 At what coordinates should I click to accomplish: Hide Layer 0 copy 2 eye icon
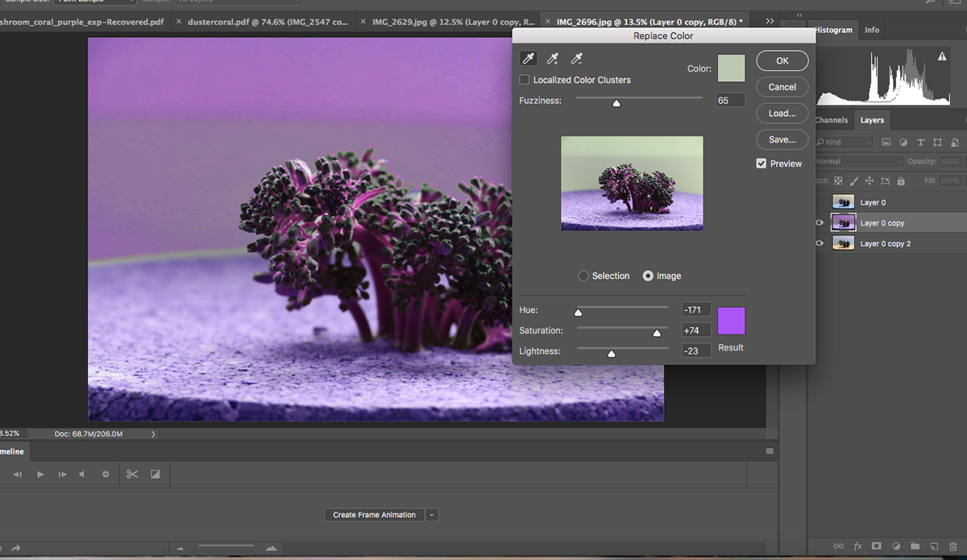820,243
